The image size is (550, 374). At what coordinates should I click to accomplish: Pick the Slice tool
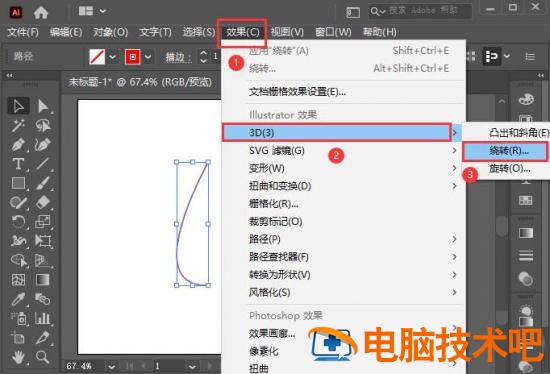43,338
